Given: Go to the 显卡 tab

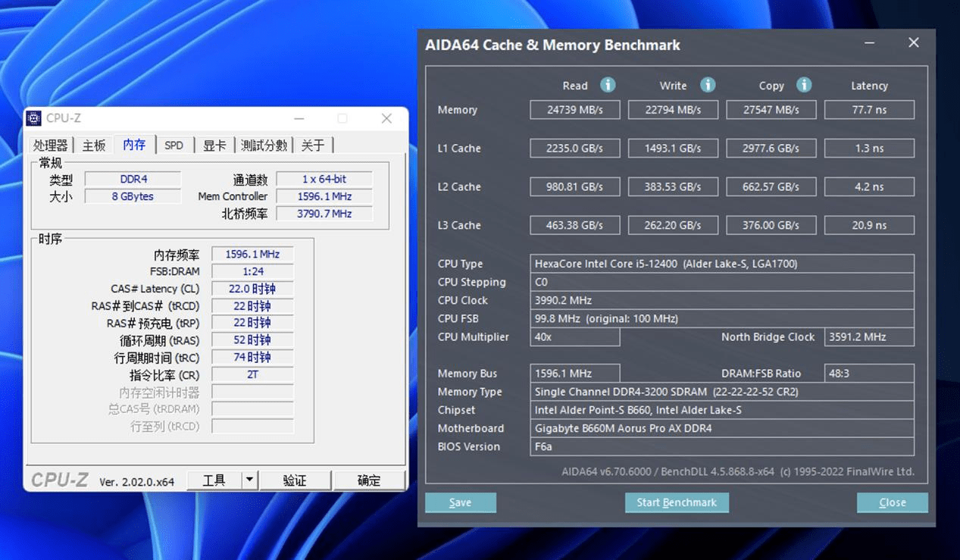Looking at the screenshot, I should pos(214,145).
